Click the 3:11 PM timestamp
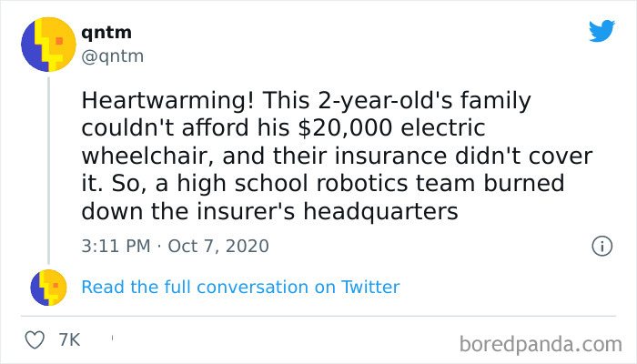Screen dimensions: 637x364 [x=116, y=246]
